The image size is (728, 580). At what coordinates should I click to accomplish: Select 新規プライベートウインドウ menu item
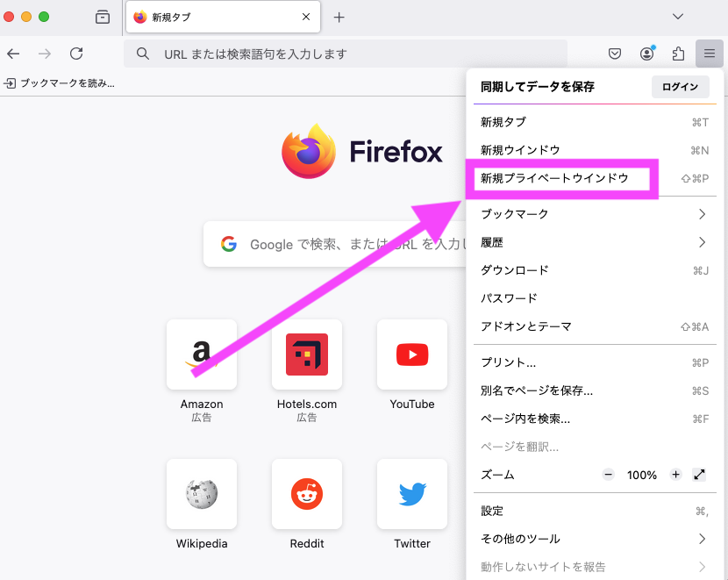point(595,178)
